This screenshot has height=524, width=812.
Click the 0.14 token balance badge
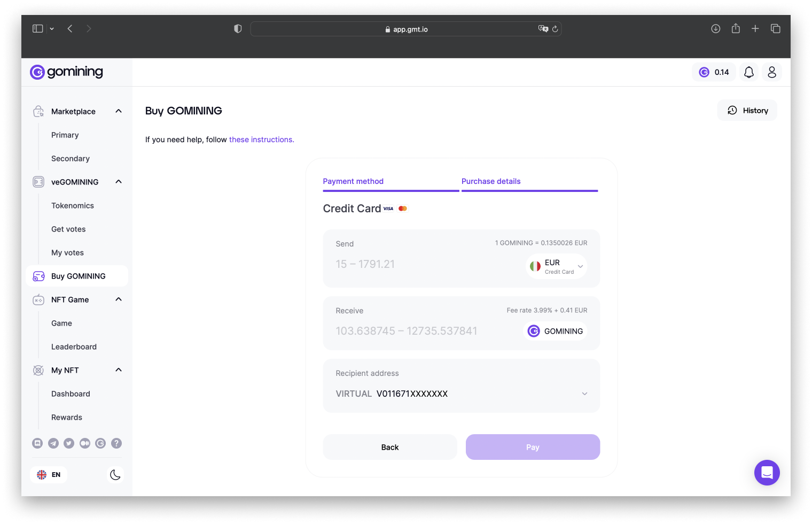point(714,72)
